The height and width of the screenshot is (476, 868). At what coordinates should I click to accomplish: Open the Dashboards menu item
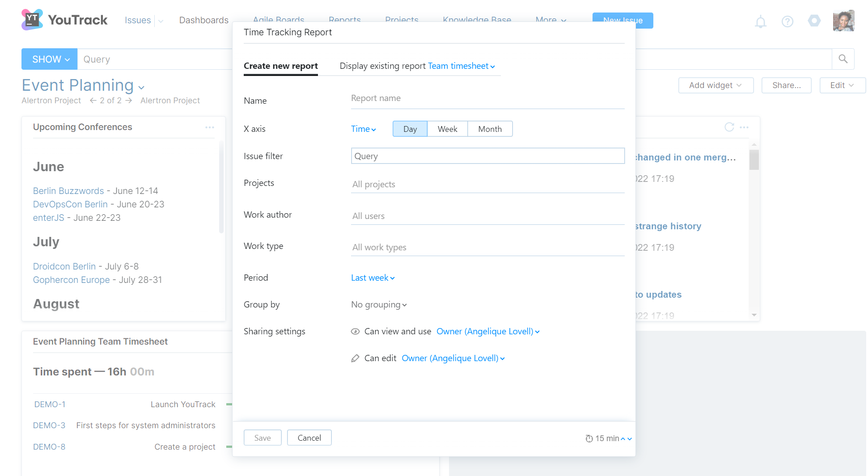(x=203, y=20)
